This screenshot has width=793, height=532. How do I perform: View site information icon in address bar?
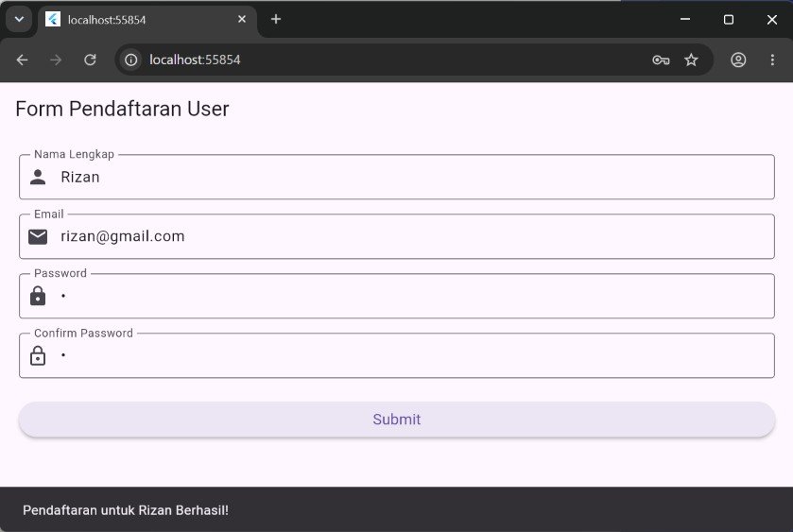click(131, 60)
